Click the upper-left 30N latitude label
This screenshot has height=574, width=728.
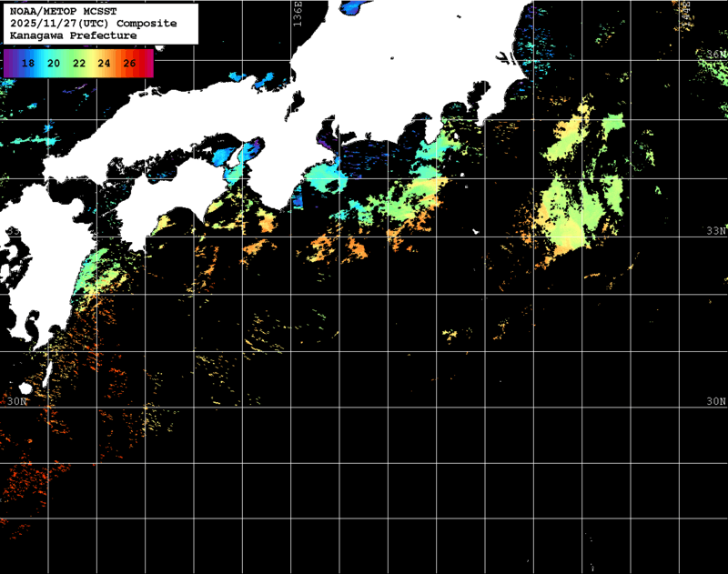pos(16,398)
